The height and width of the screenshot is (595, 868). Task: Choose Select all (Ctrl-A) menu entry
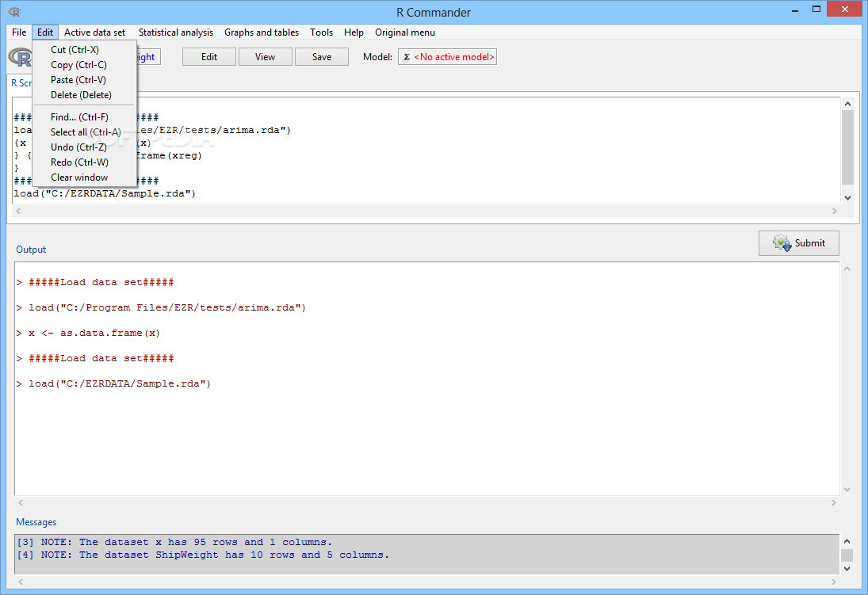pyautogui.click(x=84, y=132)
